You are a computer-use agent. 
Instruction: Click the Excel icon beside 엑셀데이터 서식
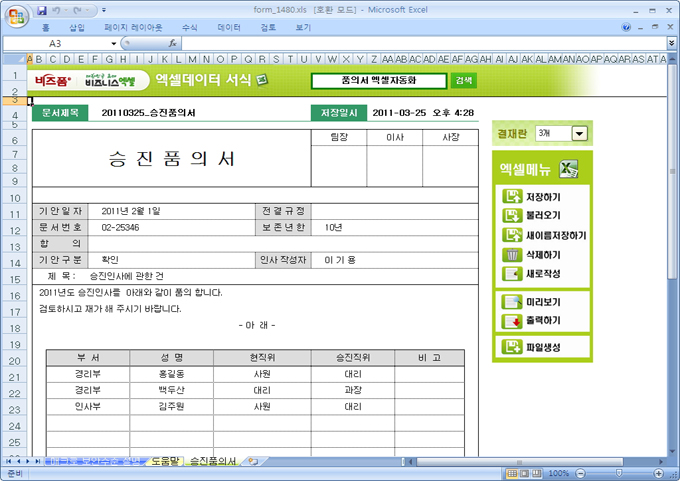(x=262, y=80)
